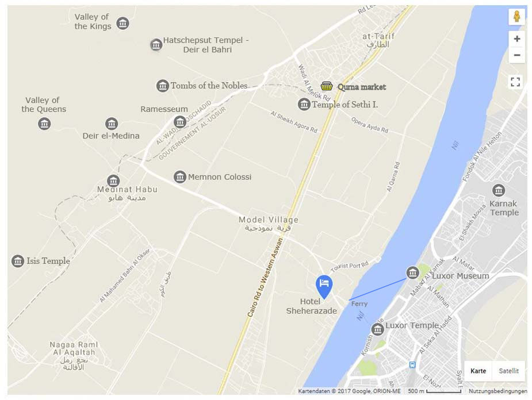Select the Hatschepsut Tempel map marker
532x400 pixels.
[x=156, y=44]
